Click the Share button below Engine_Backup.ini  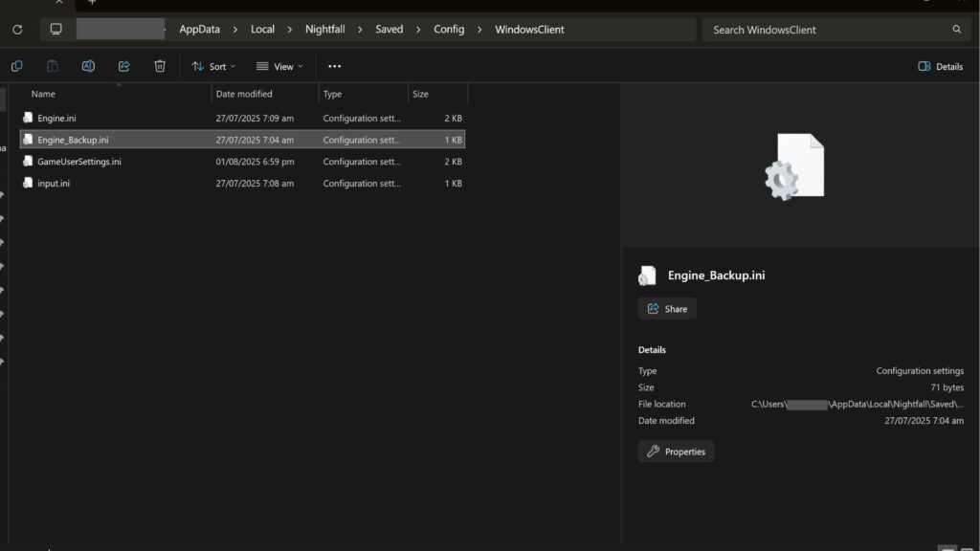click(667, 308)
